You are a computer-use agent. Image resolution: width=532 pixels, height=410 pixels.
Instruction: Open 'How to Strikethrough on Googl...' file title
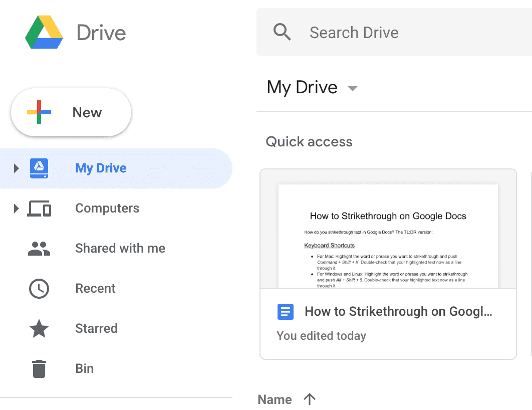click(398, 312)
